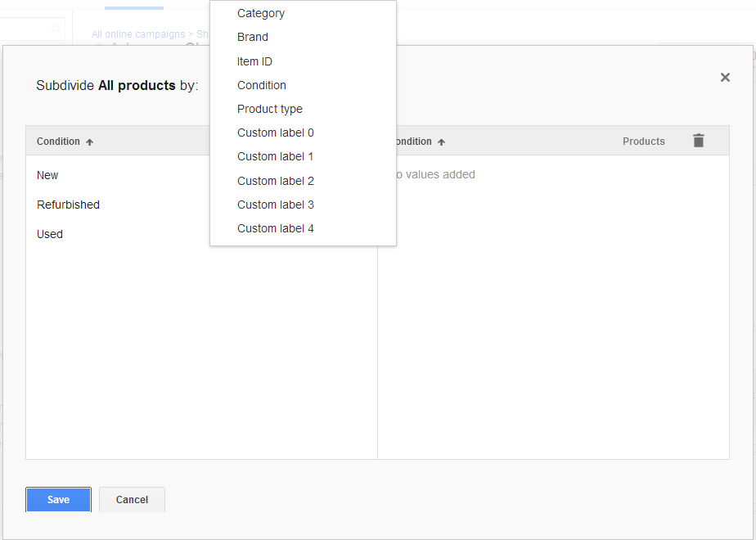This screenshot has width=756, height=540.
Task: Sort the left list by the Condition header
Action: [x=65, y=142]
